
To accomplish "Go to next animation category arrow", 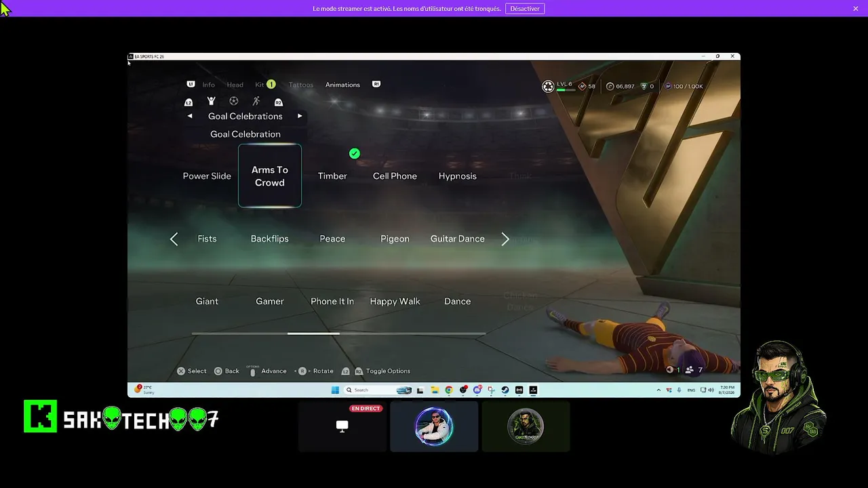I will [x=300, y=116].
